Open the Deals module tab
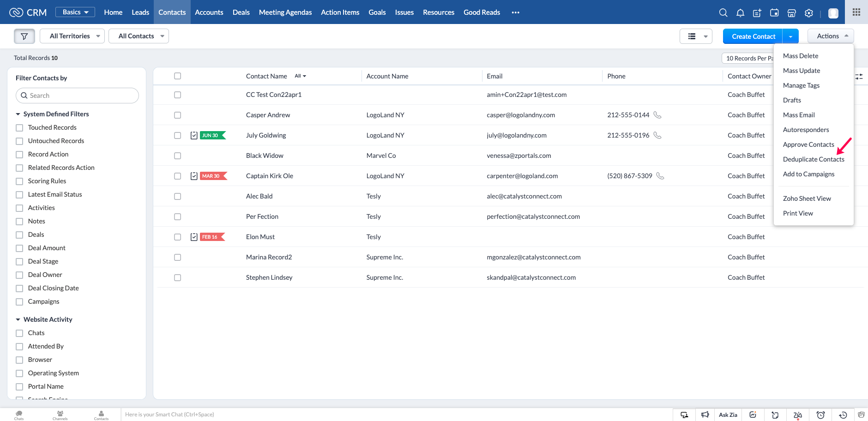The height and width of the screenshot is (421, 868). tap(241, 12)
